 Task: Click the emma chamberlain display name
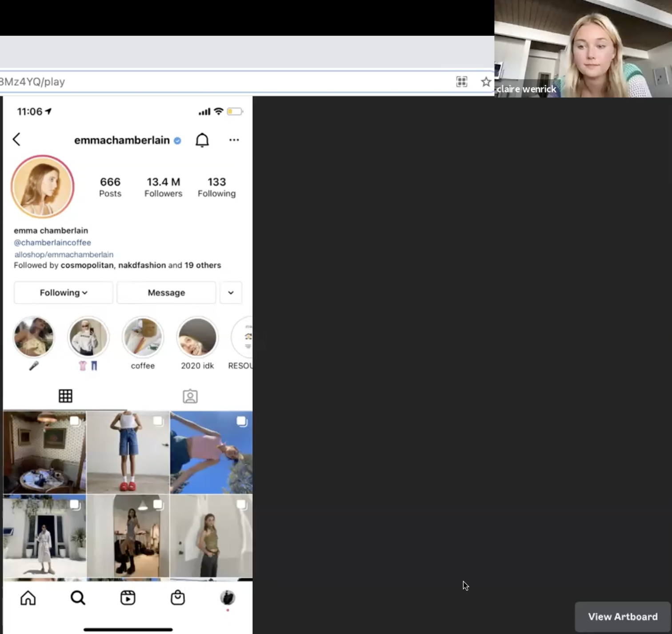coord(51,230)
